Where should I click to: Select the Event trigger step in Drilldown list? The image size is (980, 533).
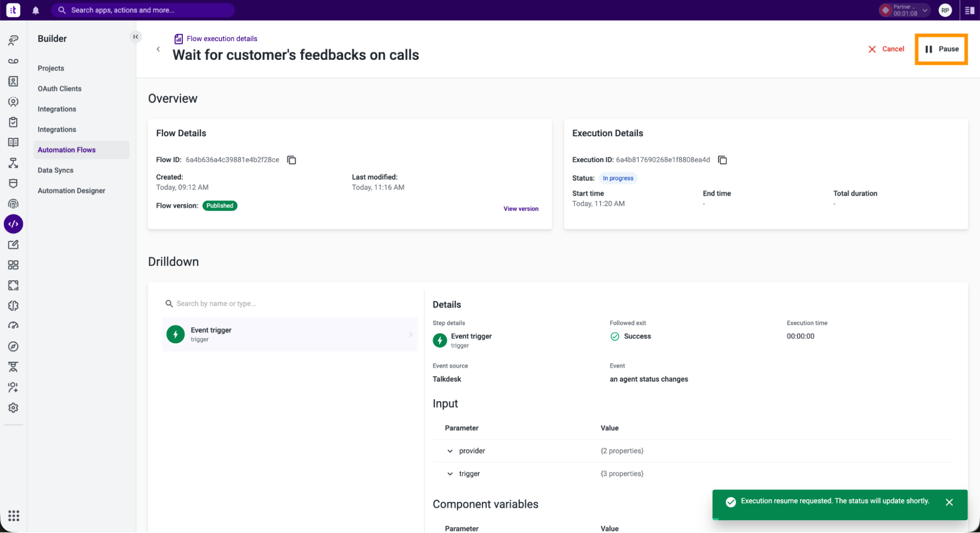(x=289, y=334)
